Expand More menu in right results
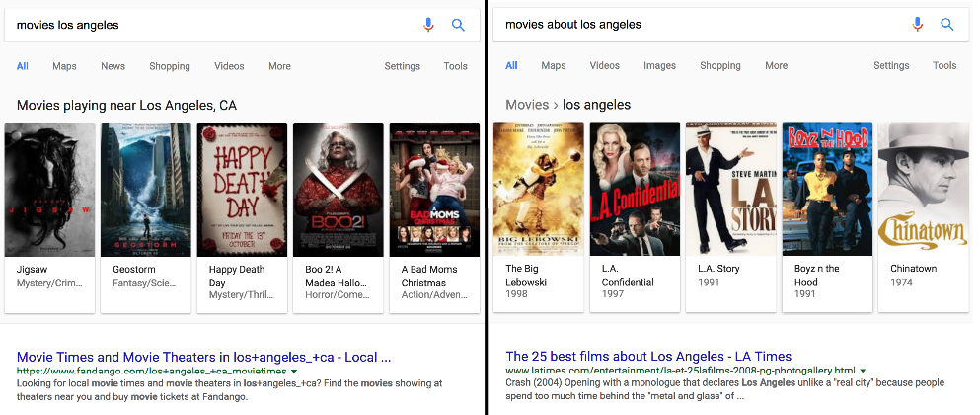The image size is (980, 415). [x=777, y=66]
